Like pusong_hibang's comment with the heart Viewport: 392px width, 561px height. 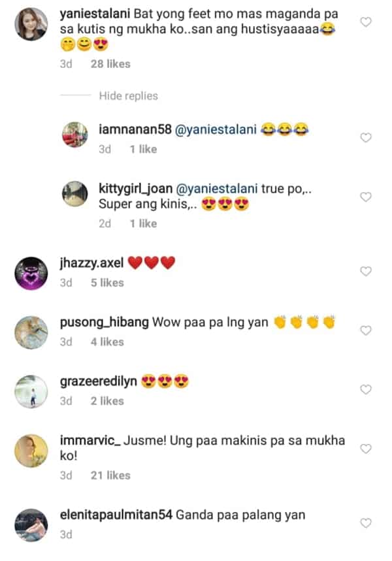click(365, 330)
